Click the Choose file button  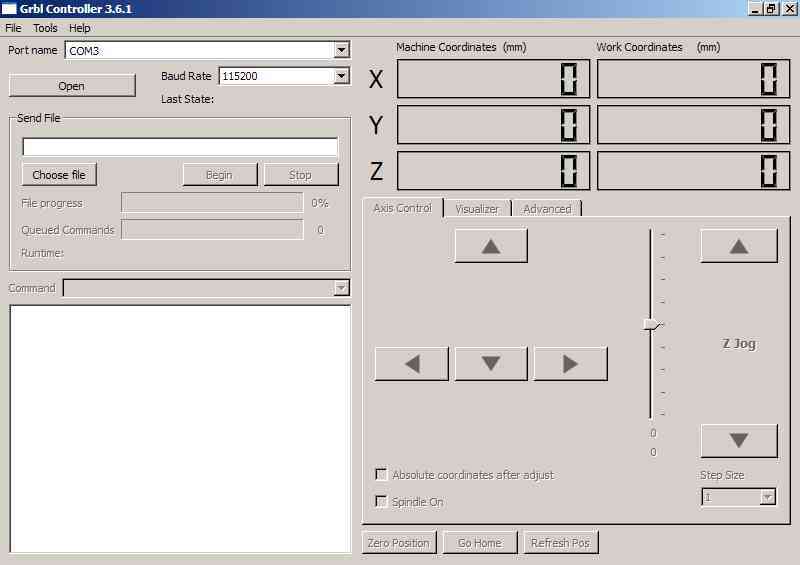59,175
